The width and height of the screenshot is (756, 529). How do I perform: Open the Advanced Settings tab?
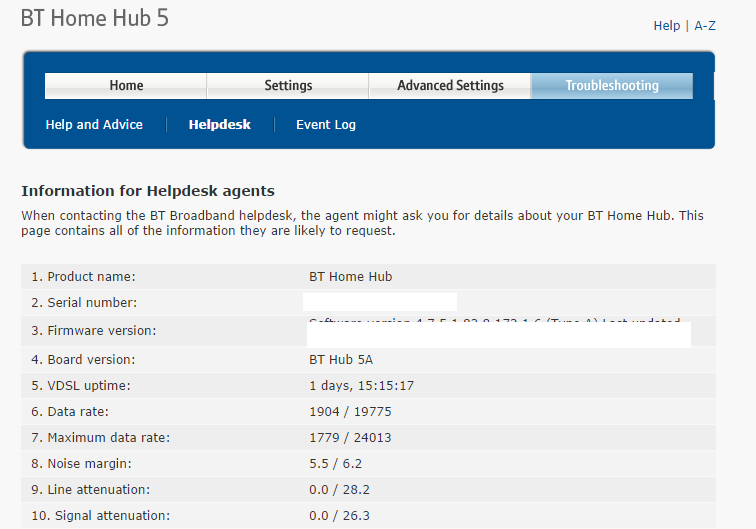(x=450, y=86)
